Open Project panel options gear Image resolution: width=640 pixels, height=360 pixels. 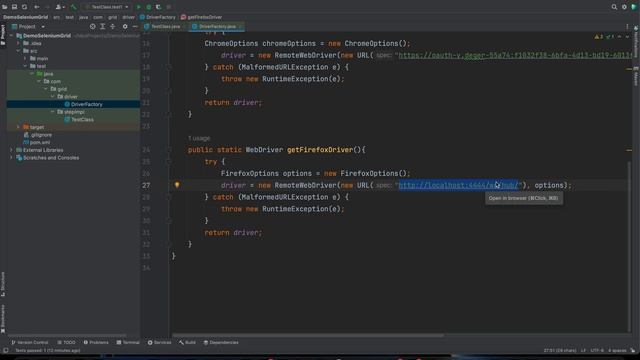125,27
